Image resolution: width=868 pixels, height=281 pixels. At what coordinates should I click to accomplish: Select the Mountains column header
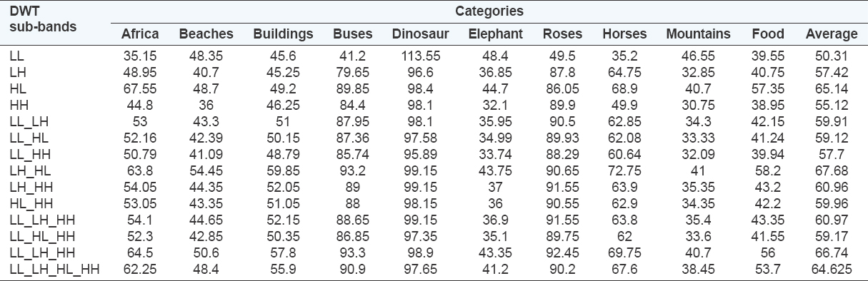pyautogui.click(x=698, y=34)
